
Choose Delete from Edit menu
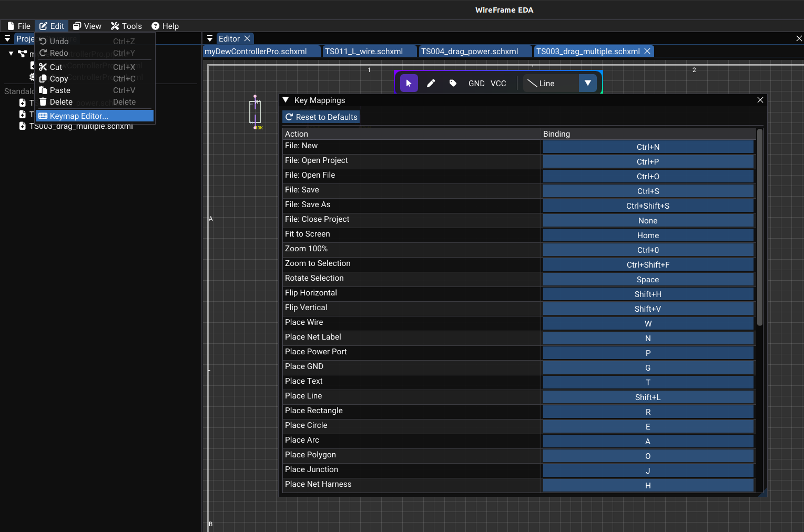pos(95,101)
